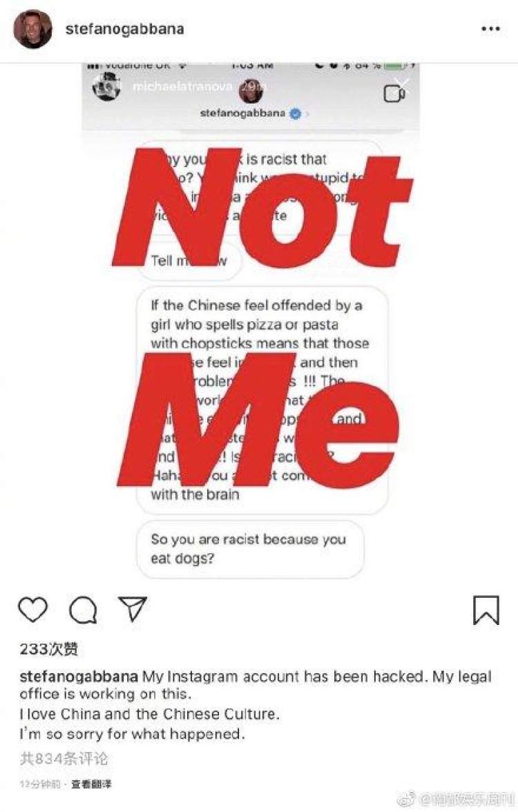Save the post with the bookmark icon

point(486,610)
